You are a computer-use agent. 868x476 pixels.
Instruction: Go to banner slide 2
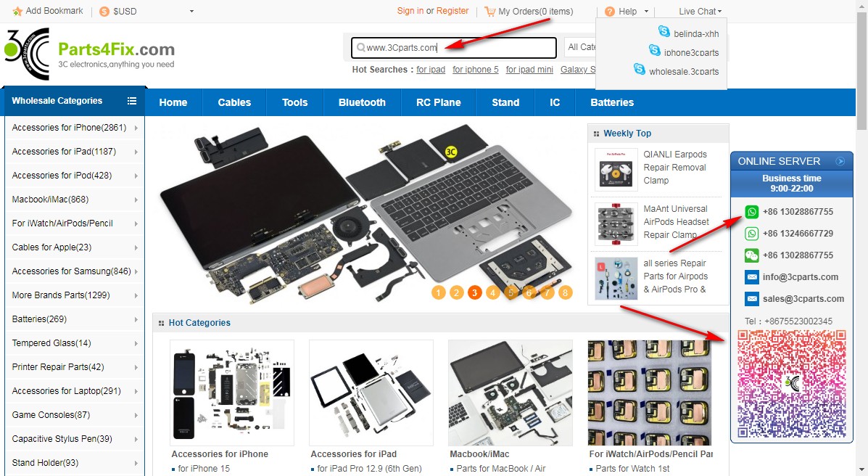[456, 292]
